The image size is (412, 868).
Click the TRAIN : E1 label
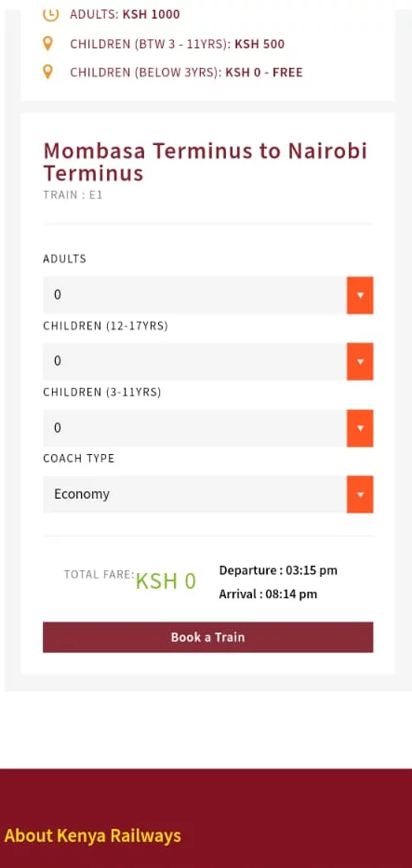[73, 194]
